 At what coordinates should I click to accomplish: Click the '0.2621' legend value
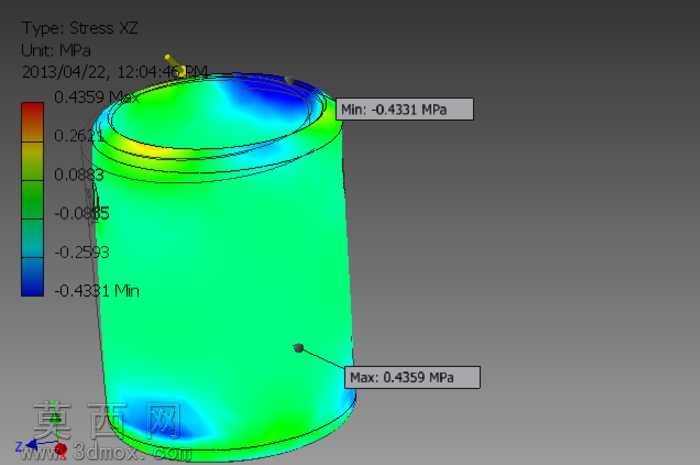click(79, 136)
